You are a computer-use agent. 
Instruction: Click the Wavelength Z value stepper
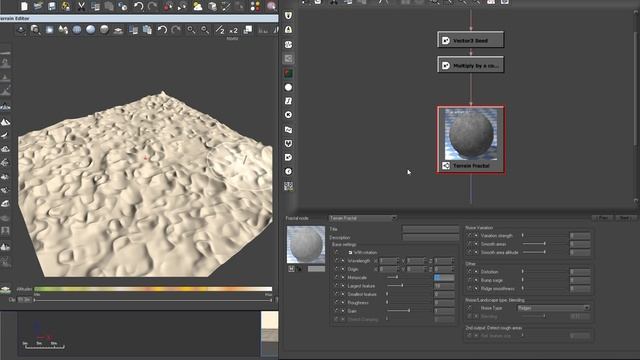(453, 261)
